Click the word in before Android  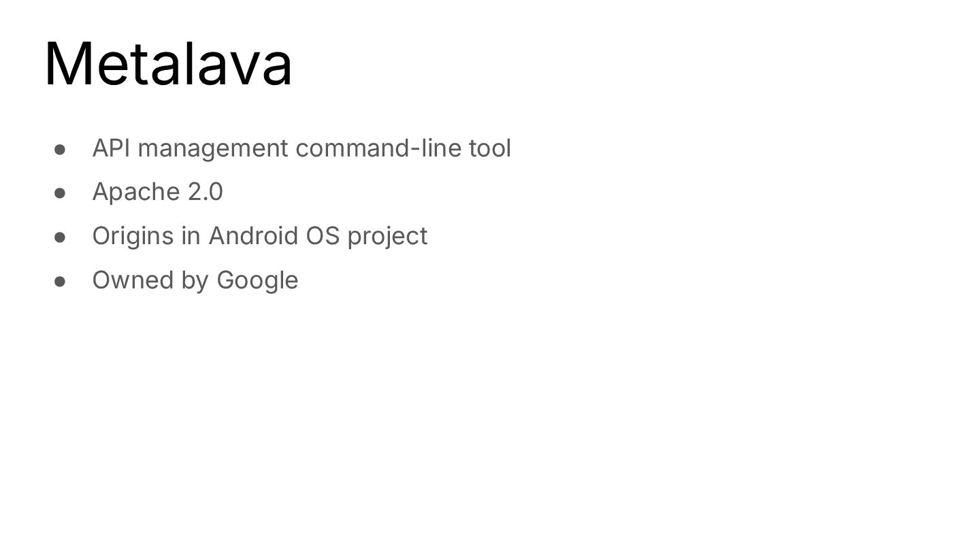tap(191, 236)
